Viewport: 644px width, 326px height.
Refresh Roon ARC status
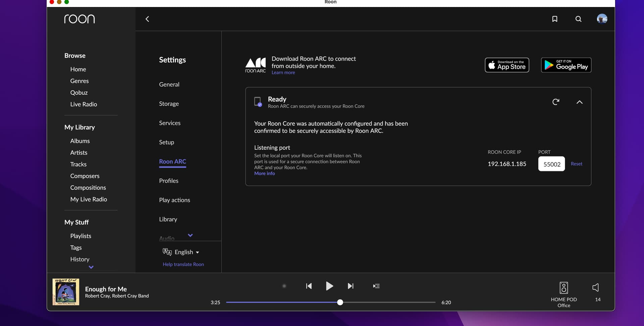[556, 102]
